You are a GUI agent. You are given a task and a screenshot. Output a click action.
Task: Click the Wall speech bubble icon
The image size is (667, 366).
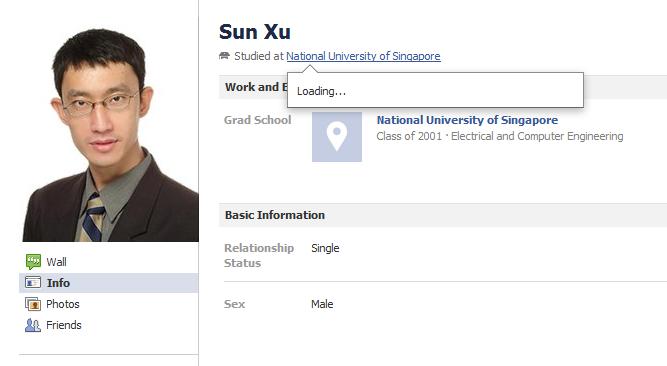pyautogui.click(x=33, y=261)
